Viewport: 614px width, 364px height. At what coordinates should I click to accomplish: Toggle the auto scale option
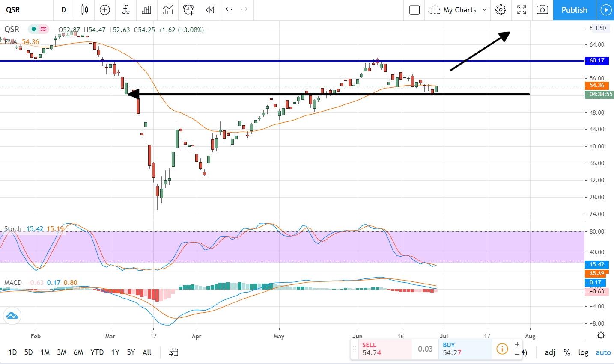pyautogui.click(x=603, y=352)
